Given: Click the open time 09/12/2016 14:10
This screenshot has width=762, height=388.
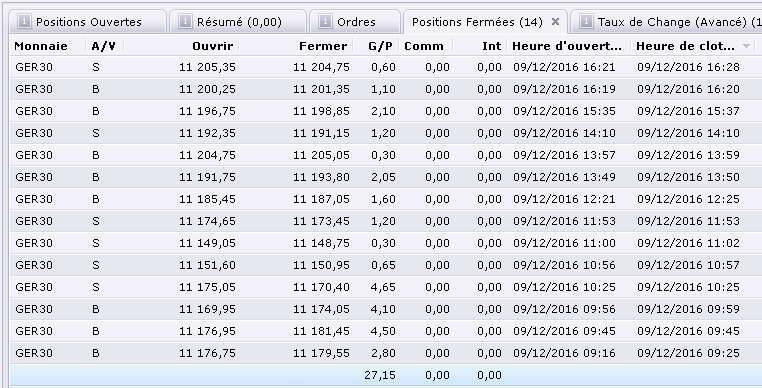Looking at the screenshot, I should [564, 133].
